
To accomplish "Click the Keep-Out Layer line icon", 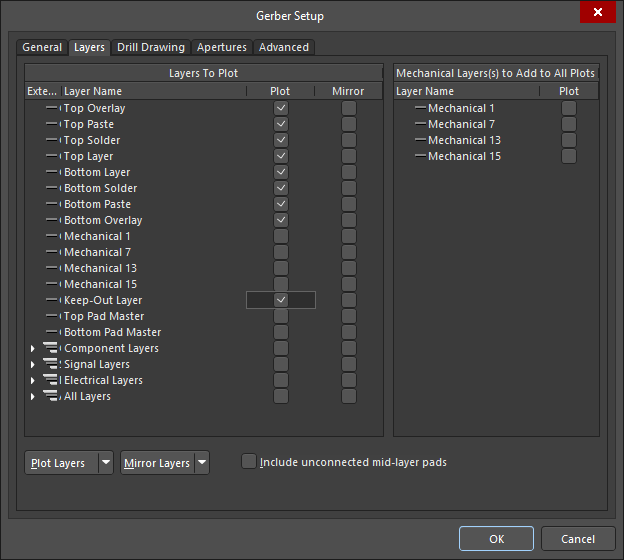I will point(52,300).
